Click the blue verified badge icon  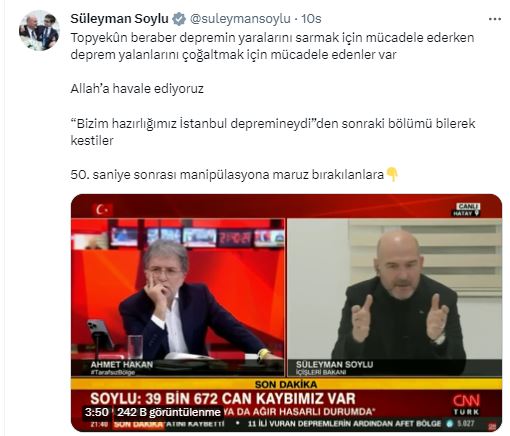point(179,19)
